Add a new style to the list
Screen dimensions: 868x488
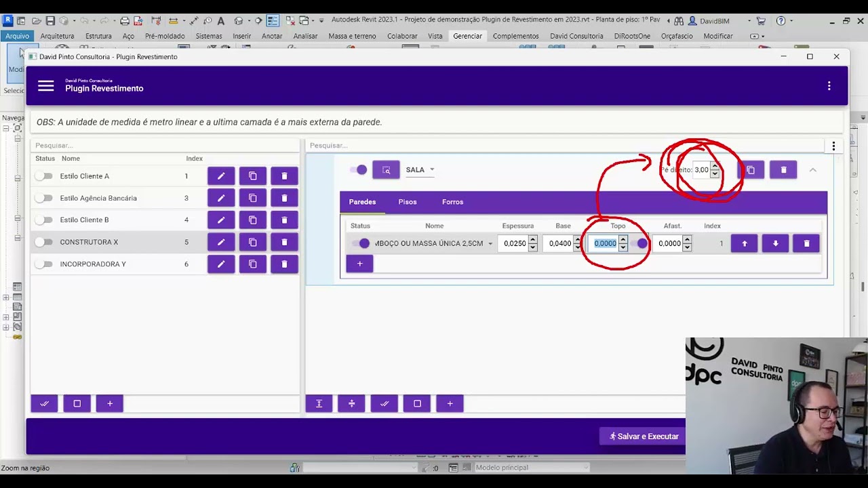109,403
